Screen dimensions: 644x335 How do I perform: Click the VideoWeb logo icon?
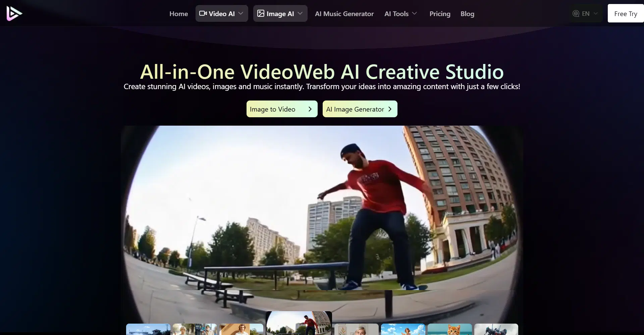click(x=14, y=13)
